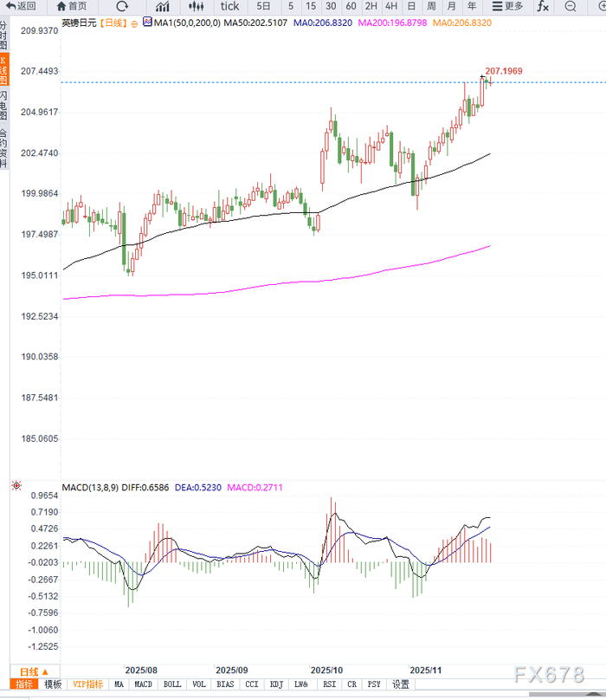Select the 5-minute timeframe
This screenshot has height=700, width=606.
[x=291, y=6]
